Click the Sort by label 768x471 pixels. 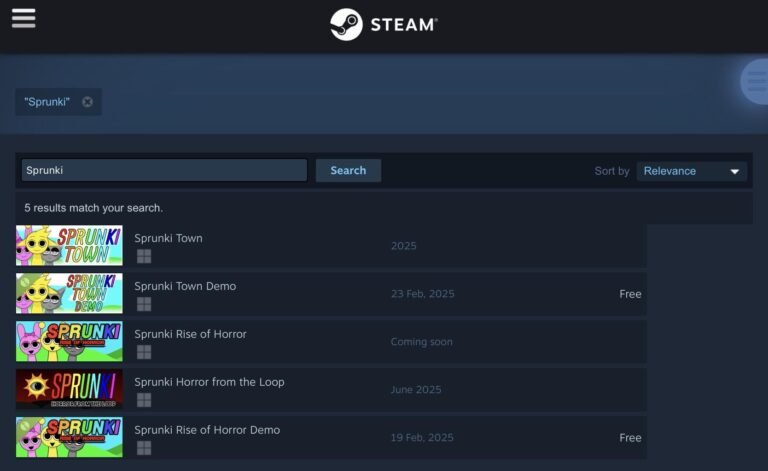612,171
